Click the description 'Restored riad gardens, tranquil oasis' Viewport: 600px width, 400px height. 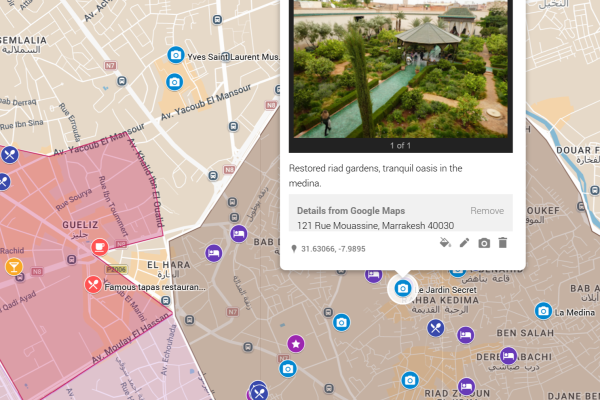375,176
